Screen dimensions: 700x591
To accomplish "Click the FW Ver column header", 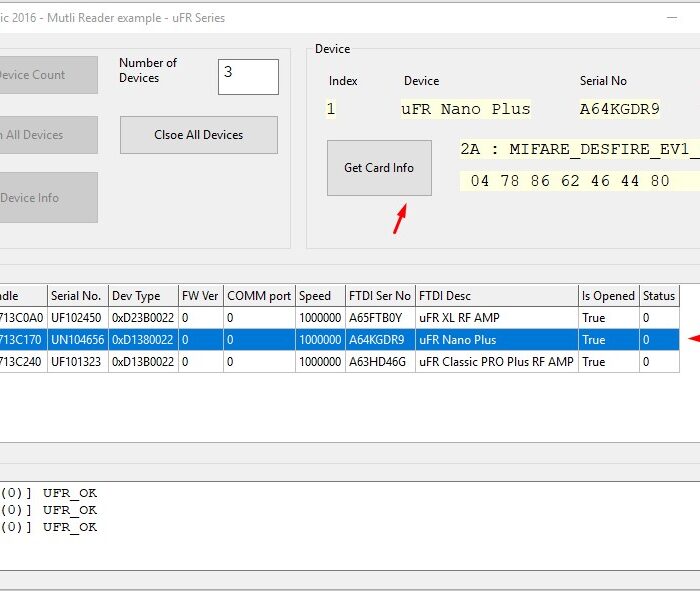I will (x=201, y=296).
